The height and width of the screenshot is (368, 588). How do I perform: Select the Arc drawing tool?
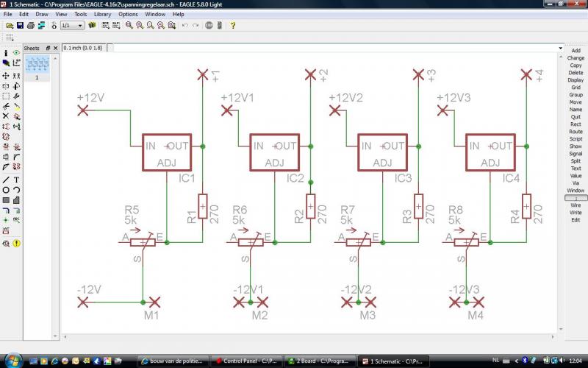(x=16, y=190)
